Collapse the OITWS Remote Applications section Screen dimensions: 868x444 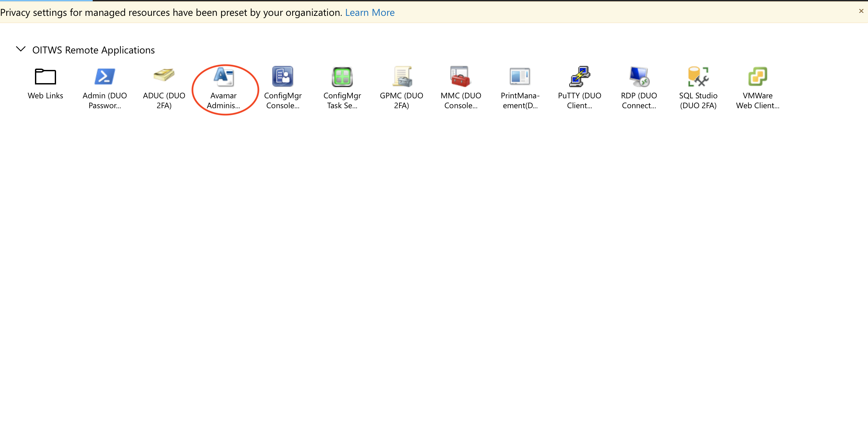click(x=21, y=49)
